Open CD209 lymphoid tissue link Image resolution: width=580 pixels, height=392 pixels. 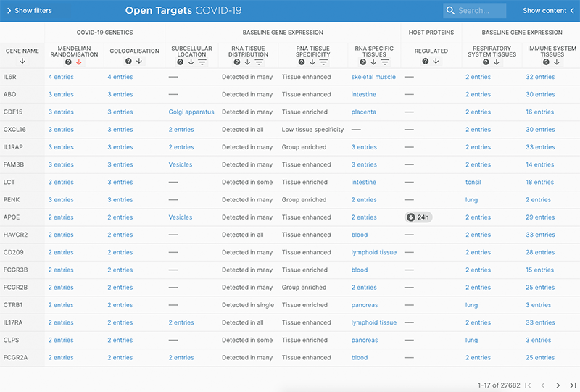pos(373,252)
